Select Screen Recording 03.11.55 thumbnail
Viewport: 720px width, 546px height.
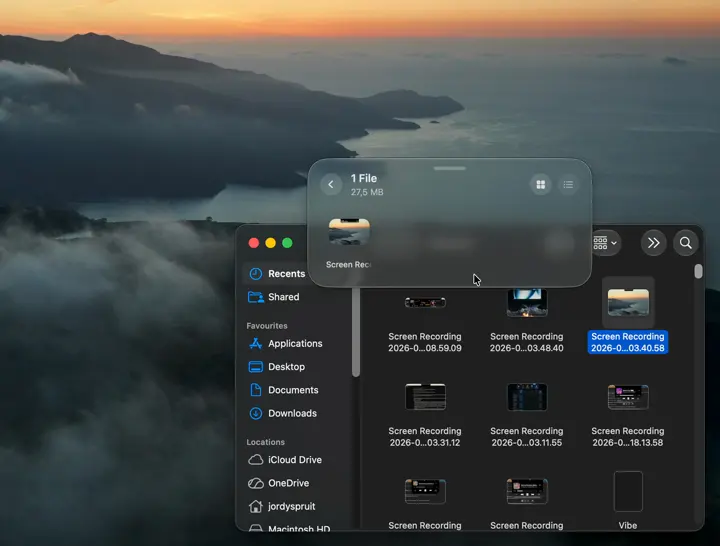click(527, 397)
